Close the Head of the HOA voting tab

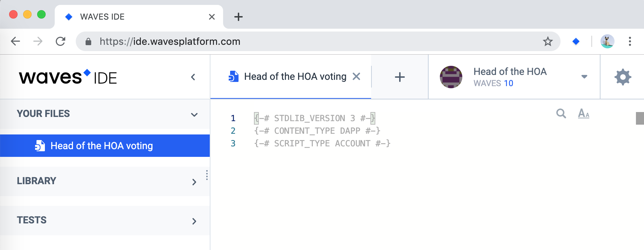coord(356,76)
